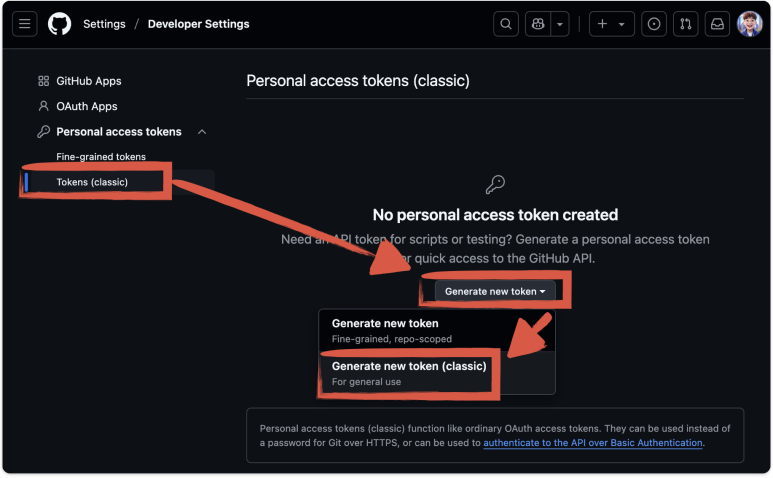Open Fine-grained tokens page

click(x=101, y=157)
